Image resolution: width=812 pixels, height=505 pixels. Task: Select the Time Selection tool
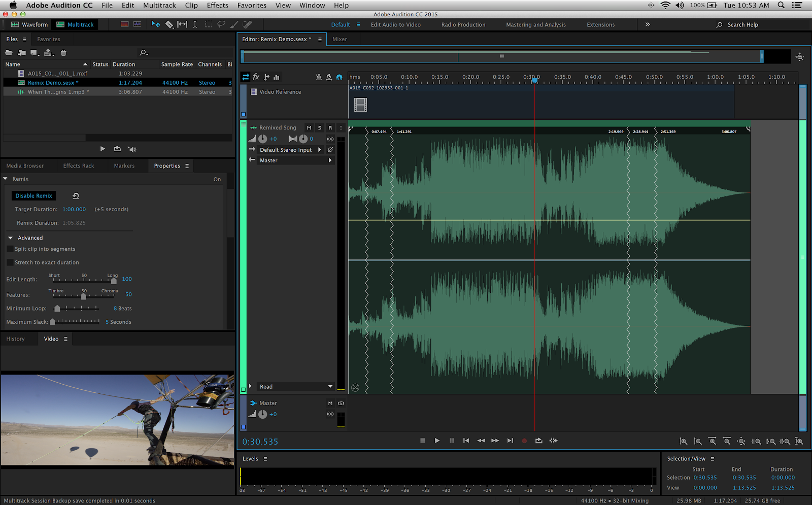coord(195,24)
